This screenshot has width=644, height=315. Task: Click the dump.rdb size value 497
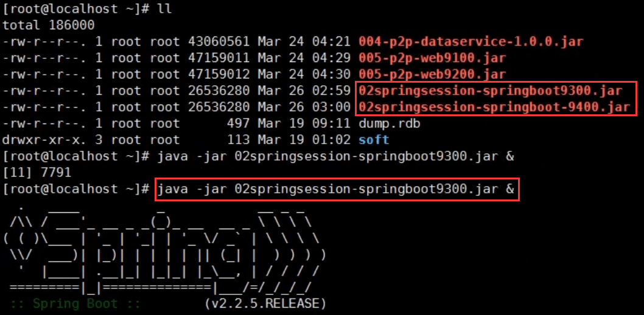pyautogui.click(x=238, y=123)
